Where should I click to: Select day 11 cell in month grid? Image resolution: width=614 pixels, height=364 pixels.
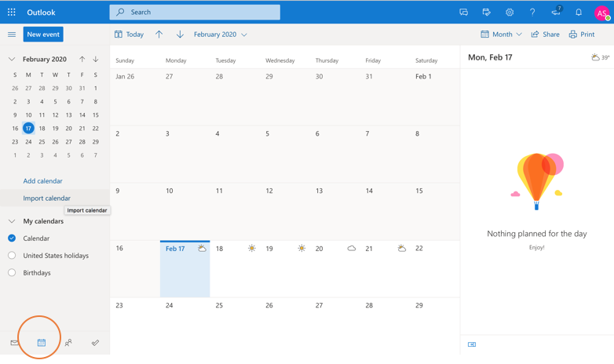[235, 211]
